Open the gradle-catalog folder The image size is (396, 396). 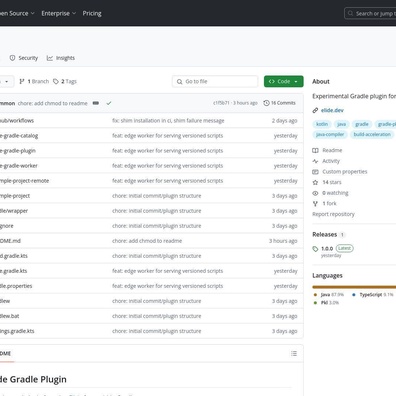(x=19, y=136)
